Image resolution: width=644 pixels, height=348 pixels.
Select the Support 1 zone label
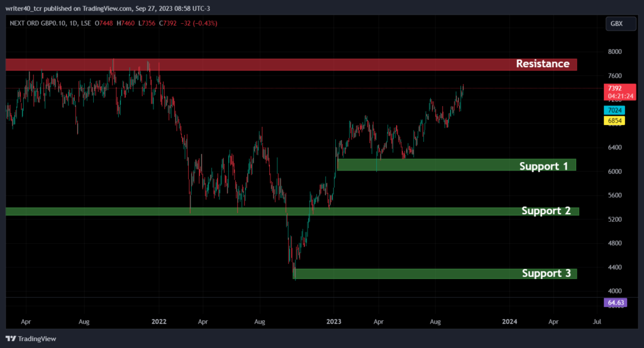pyautogui.click(x=543, y=166)
